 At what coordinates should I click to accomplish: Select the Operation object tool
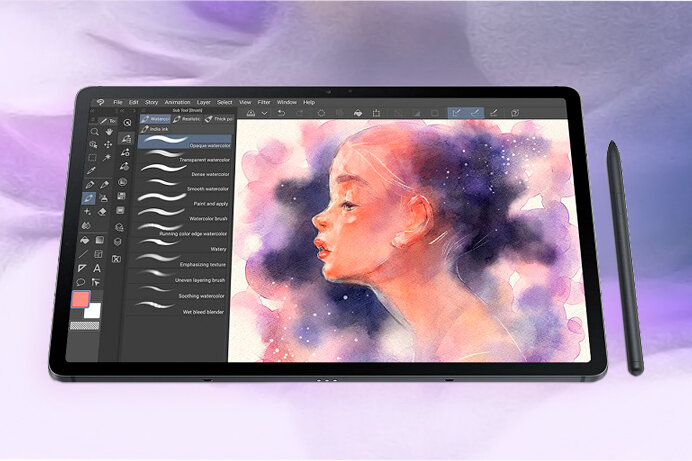[x=93, y=144]
